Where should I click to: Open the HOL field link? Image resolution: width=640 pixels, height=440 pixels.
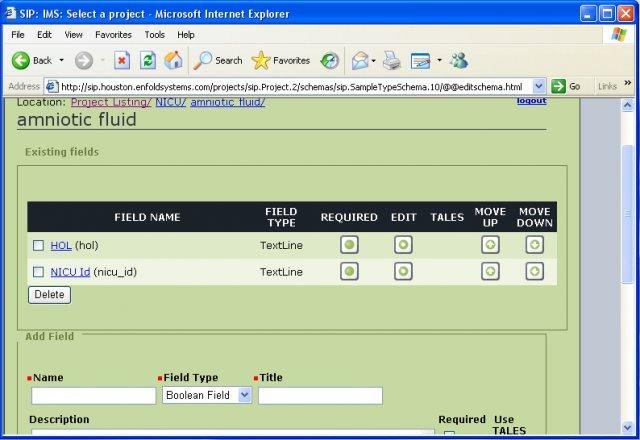[x=61, y=245]
